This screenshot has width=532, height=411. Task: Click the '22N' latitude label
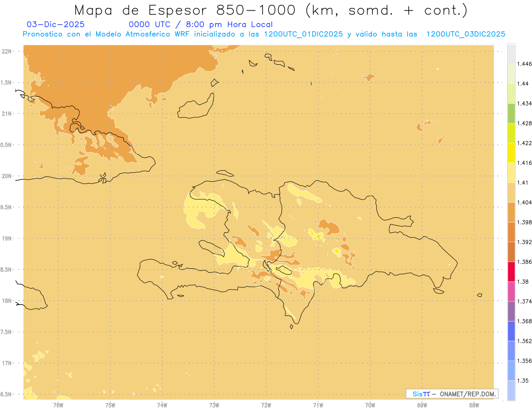(x=7, y=51)
